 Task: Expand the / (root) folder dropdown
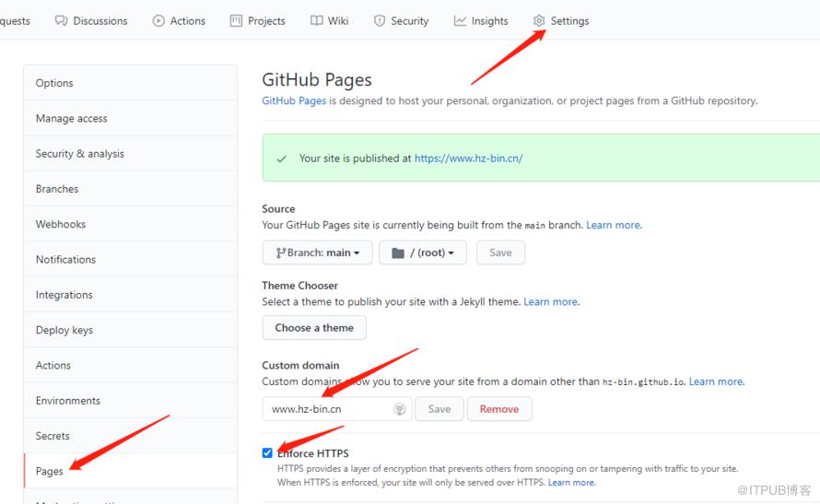(x=423, y=252)
